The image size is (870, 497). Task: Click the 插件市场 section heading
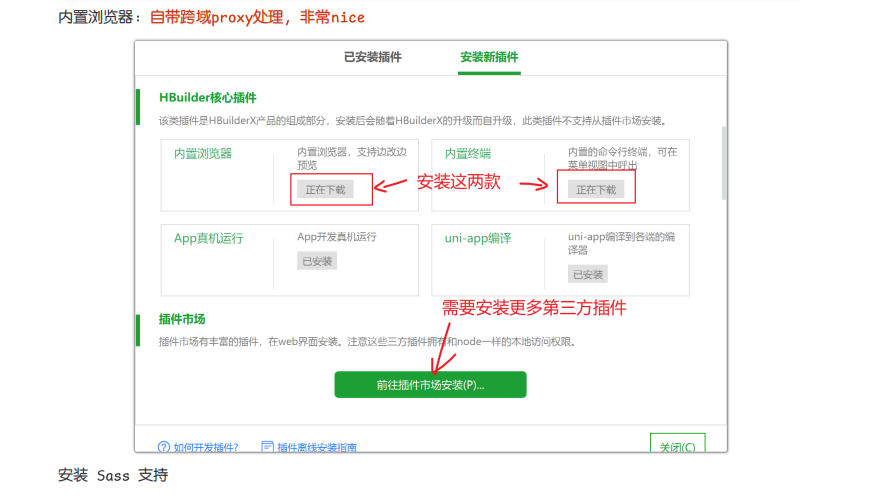click(x=182, y=319)
